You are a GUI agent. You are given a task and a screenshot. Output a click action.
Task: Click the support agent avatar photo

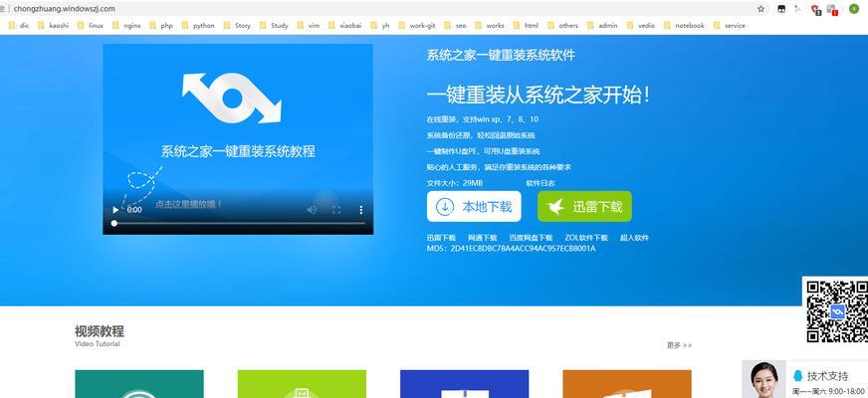[x=763, y=379]
